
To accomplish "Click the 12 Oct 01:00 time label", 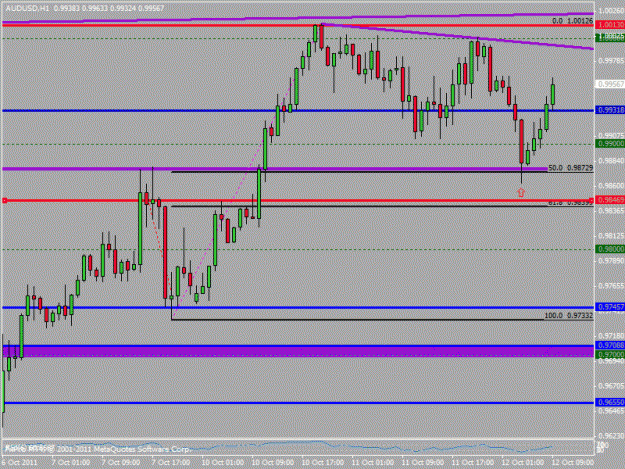I will click(523, 463).
